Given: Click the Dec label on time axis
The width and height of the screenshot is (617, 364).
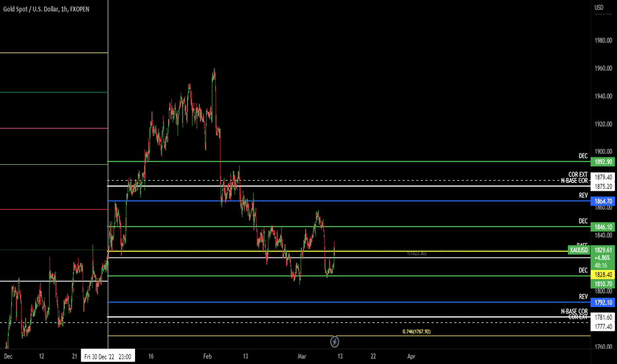Looking at the screenshot, I should [8, 357].
